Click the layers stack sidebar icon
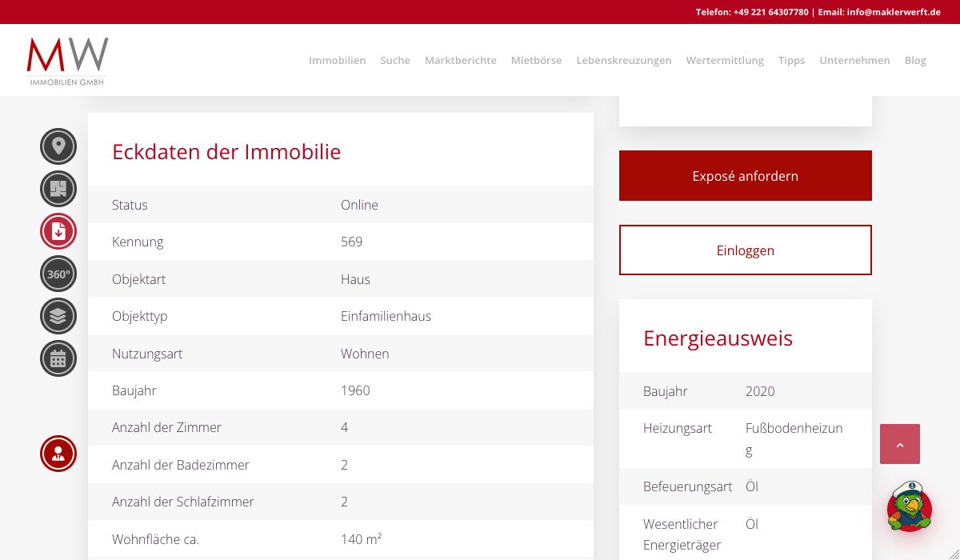Screen dimensions: 960x560 pos(58,316)
